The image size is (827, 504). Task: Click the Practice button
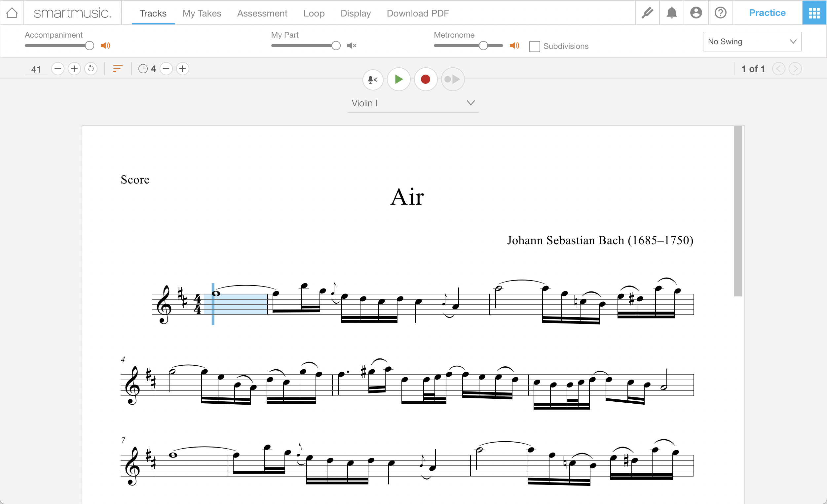pos(767,13)
